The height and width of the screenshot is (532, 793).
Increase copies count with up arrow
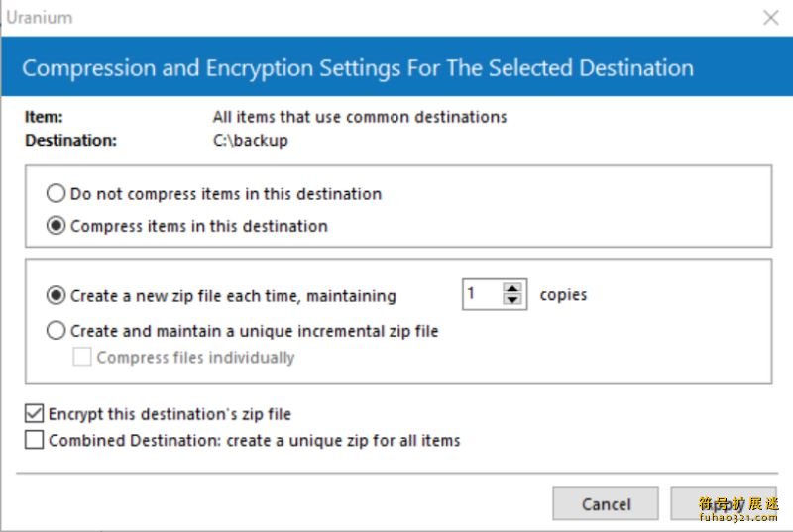coord(512,288)
